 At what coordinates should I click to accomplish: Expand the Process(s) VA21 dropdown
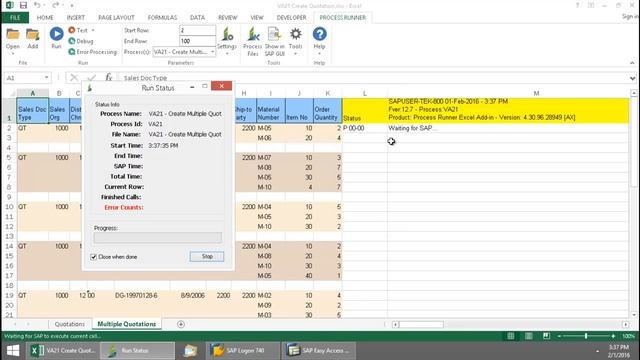[212, 52]
